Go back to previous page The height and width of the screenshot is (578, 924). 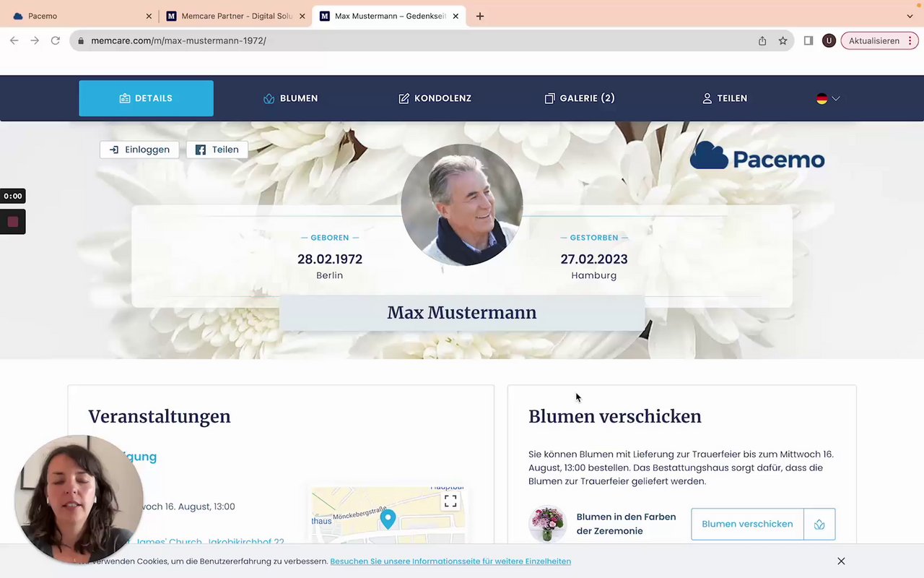pyautogui.click(x=14, y=40)
